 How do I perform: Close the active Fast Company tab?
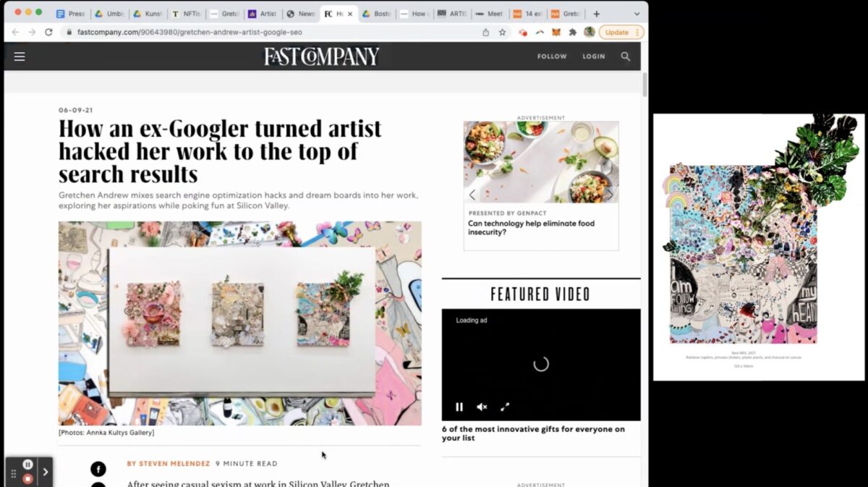(350, 14)
